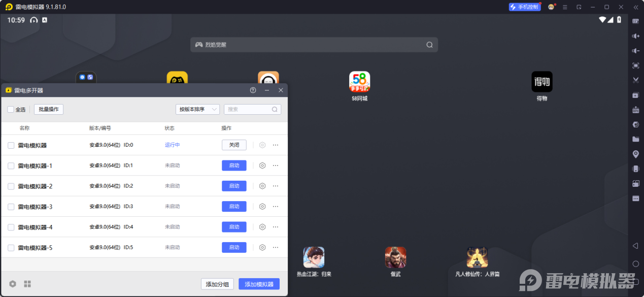Expand more options for 雷电模拟器-2
644x297 pixels.
point(276,186)
